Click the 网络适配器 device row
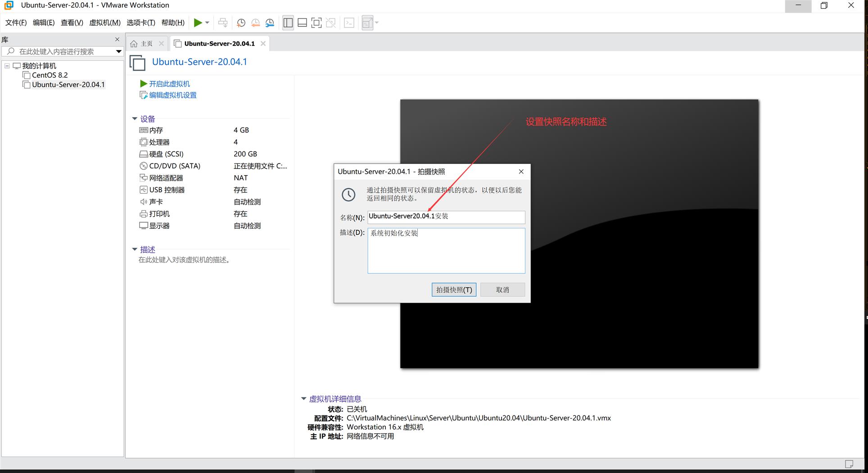The image size is (868, 473). (x=213, y=178)
